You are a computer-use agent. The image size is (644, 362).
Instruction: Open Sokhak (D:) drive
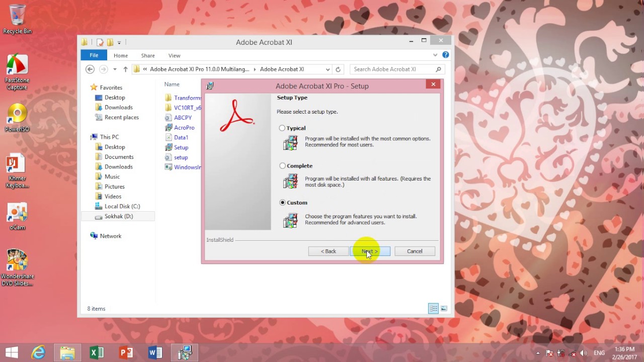pyautogui.click(x=119, y=216)
